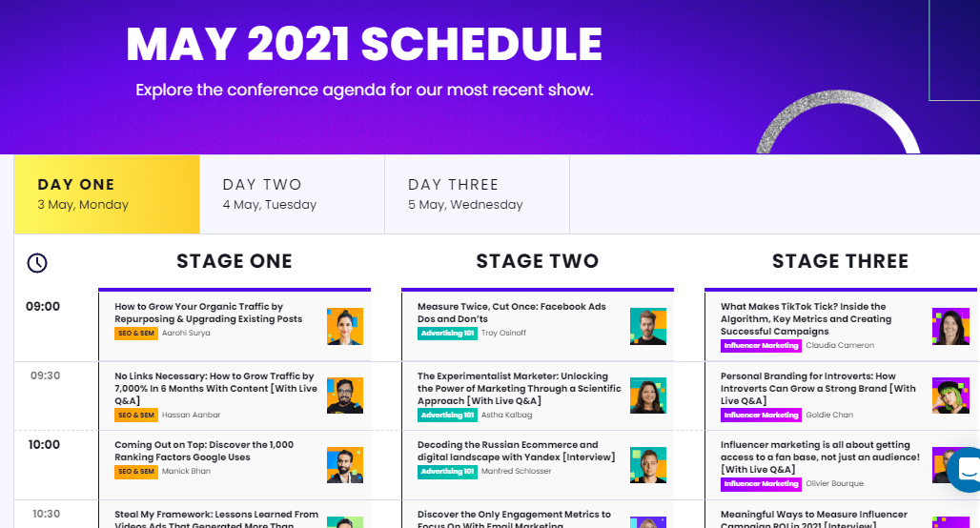This screenshot has width=980, height=528.
Task: Click Manick Bhan's speaker photo
Action: click(345, 465)
